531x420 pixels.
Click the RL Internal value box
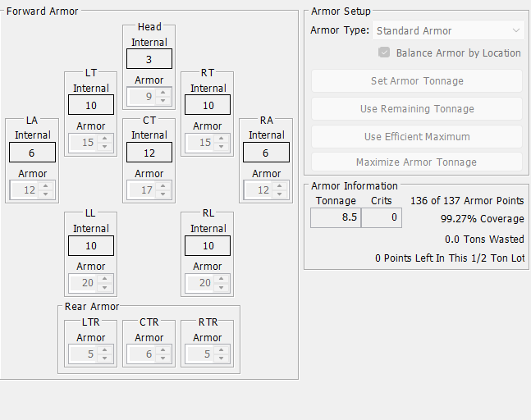[x=208, y=246]
